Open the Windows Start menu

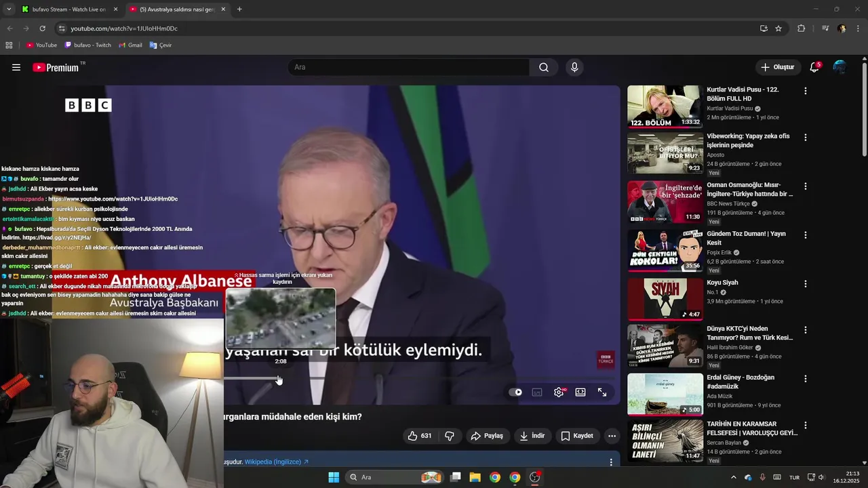(x=334, y=477)
